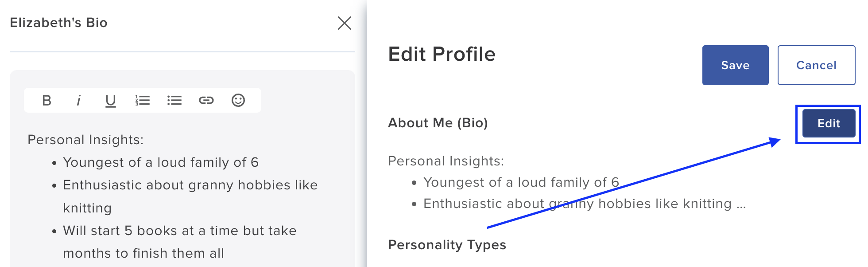This screenshot has height=267, width=868.
Task: Click the Edit Profile page title
Action: (442, 54)
